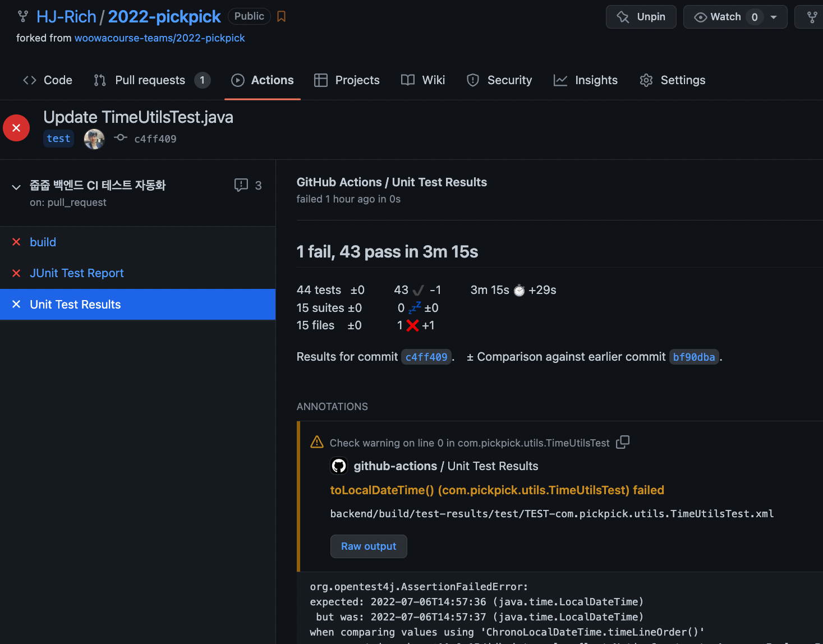Click the fork button icon at top right
The image size is (823, 644).
(x=812, y=17)
